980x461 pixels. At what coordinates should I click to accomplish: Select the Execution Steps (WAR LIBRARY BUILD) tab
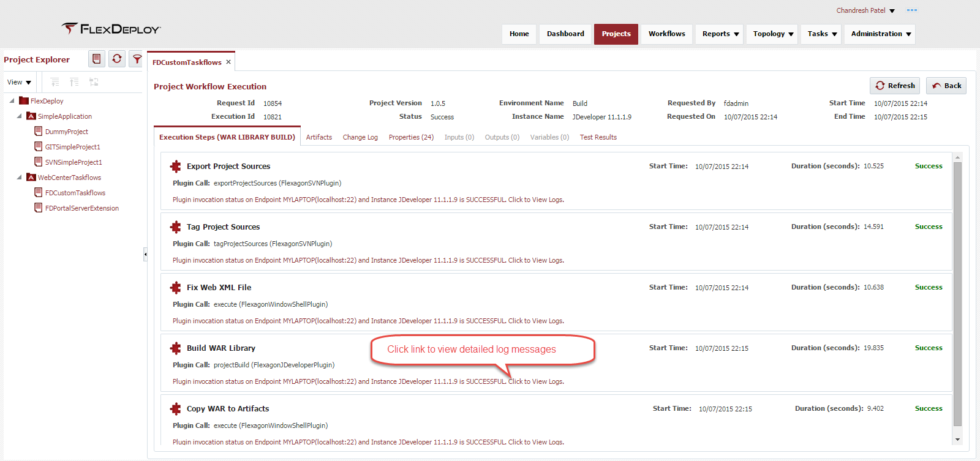click(227, 137)
